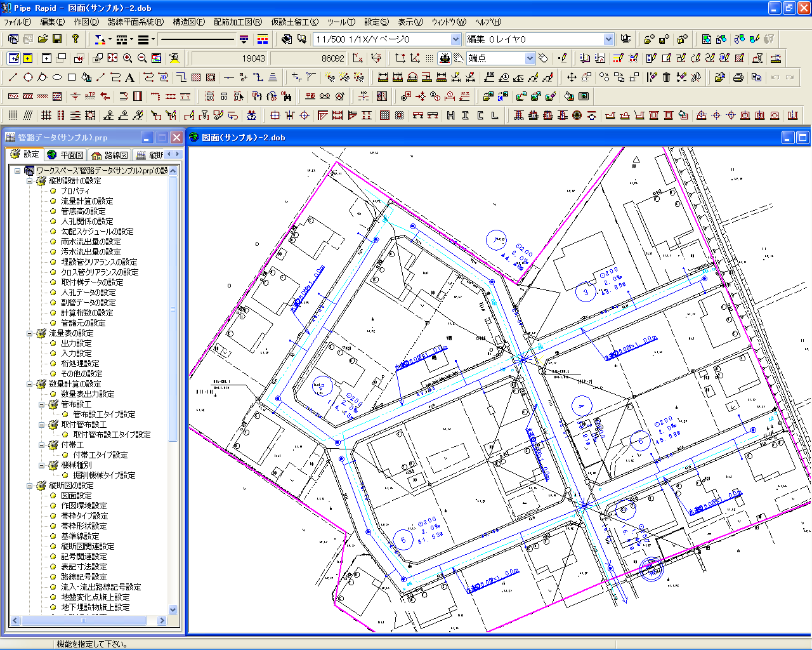The width and height of the screenshot is (812, 650).
Task: Collapse the 流量表の設定 tree node
Action: tap(30, 333)
